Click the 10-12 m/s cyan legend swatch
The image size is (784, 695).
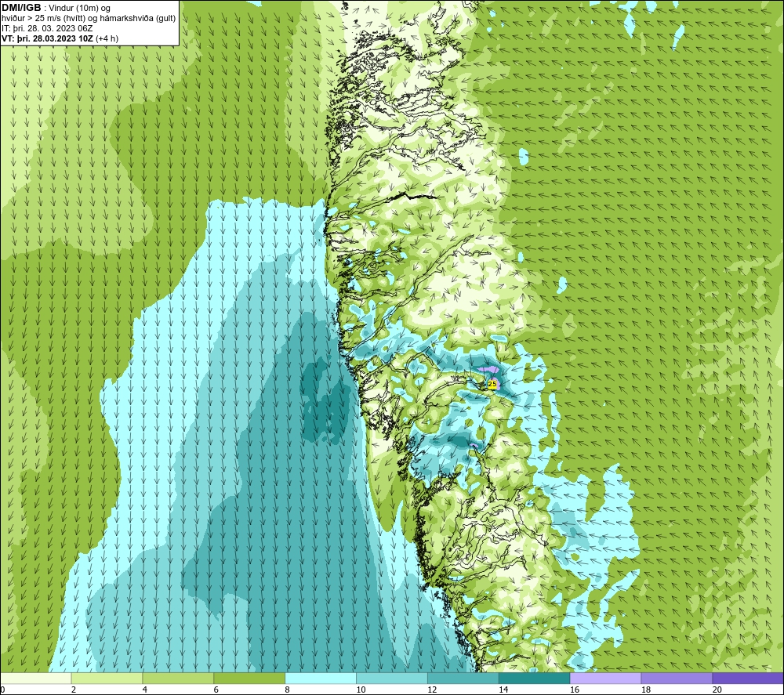pos(392,678)
